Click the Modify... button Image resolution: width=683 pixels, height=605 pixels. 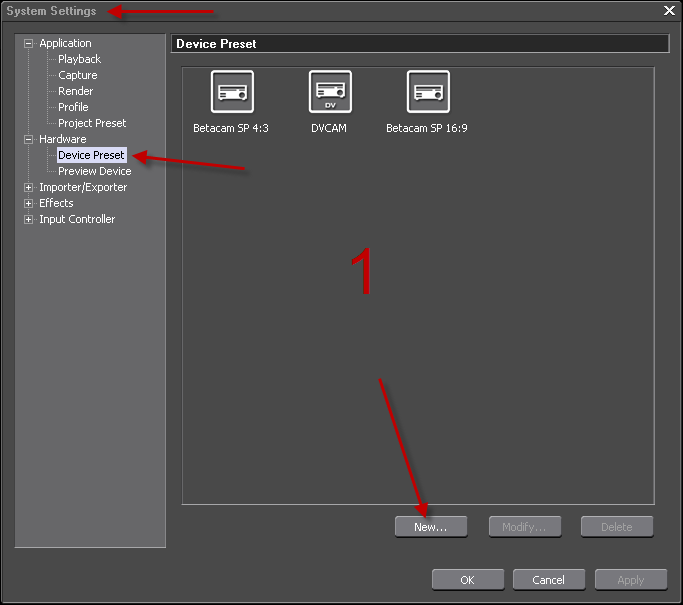(525, 527)
